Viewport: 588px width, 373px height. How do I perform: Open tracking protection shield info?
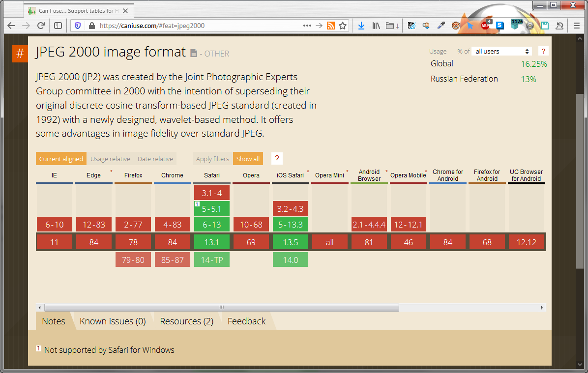click(x=78, y=26)
